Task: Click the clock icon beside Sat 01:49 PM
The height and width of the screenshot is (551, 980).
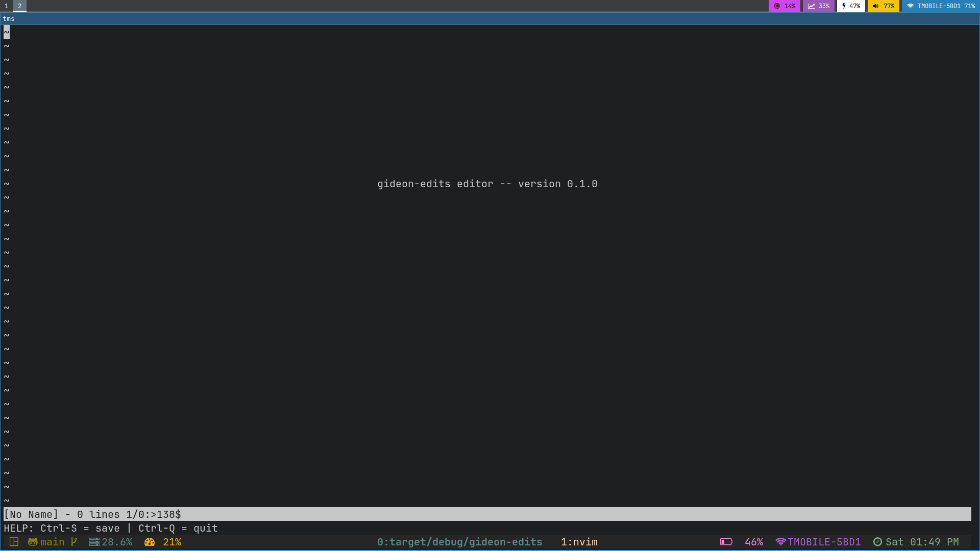Action: pyautogui.click(x=877, y=542)
